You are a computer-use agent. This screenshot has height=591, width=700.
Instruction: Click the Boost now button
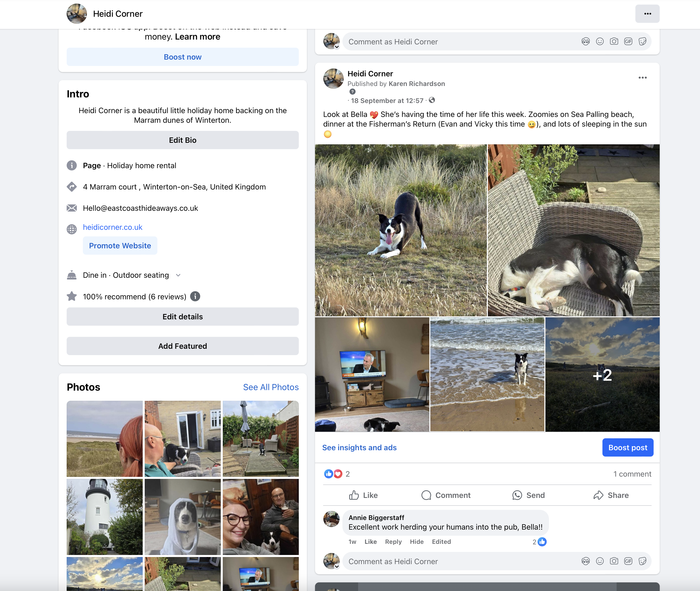pos(182,57)
